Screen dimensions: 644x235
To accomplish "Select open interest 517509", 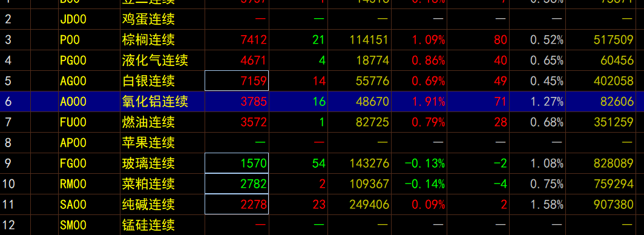I will coord(614,40).
